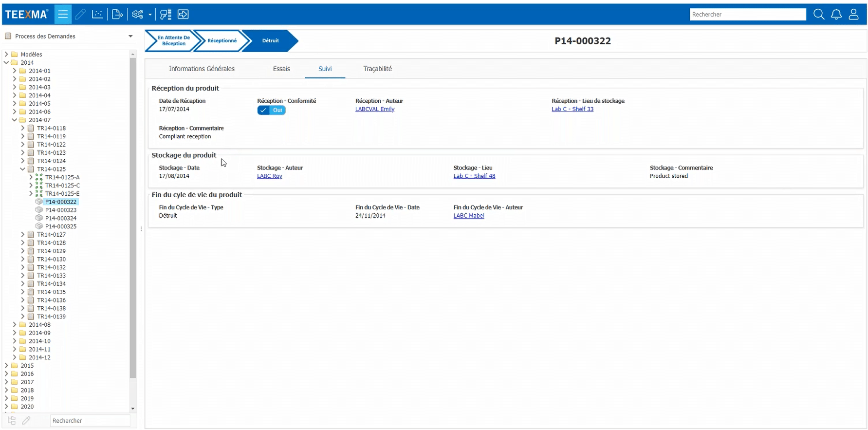Select tree item P14-000324

coord(61,218)
